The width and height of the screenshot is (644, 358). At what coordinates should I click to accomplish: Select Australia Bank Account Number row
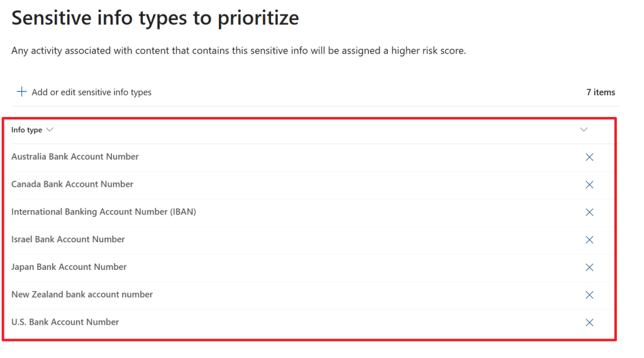pyautogui.click(x=75, y=157)
